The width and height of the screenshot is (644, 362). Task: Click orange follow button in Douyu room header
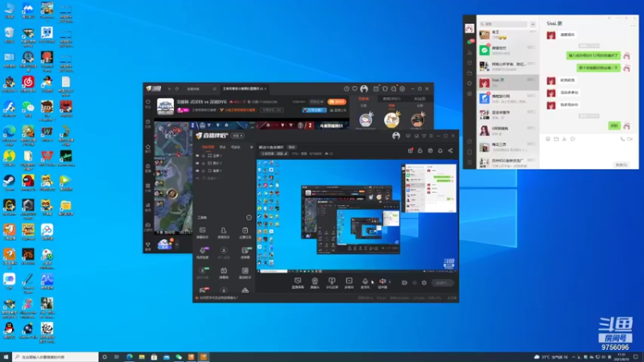pyautogui.click(x=336, y=102)
